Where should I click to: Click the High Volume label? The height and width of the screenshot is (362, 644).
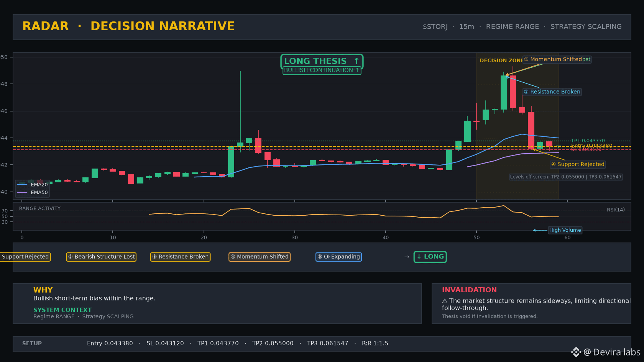tap(565, 230)
